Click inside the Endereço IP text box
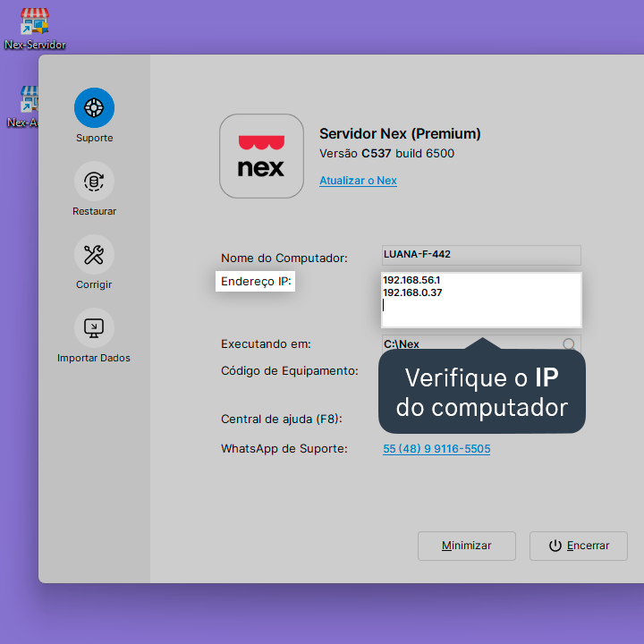 tap(481, 300)
